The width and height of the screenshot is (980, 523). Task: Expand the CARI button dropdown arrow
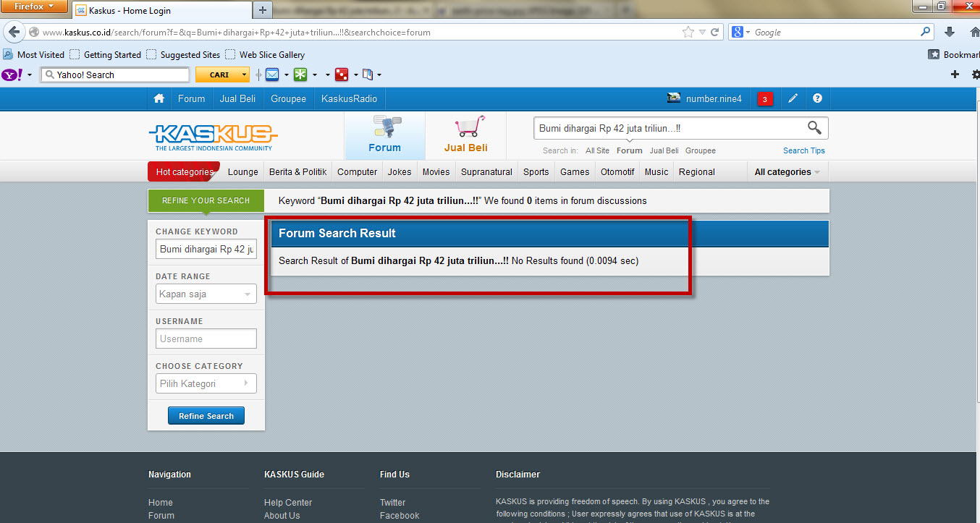[x=245, y=75]
